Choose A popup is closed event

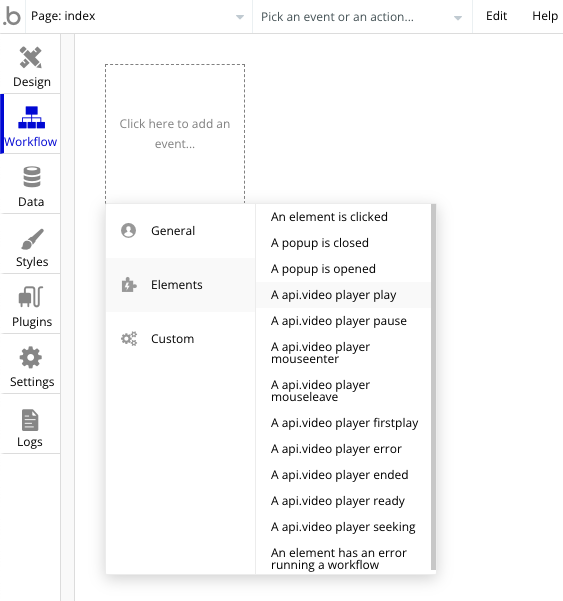344,243
